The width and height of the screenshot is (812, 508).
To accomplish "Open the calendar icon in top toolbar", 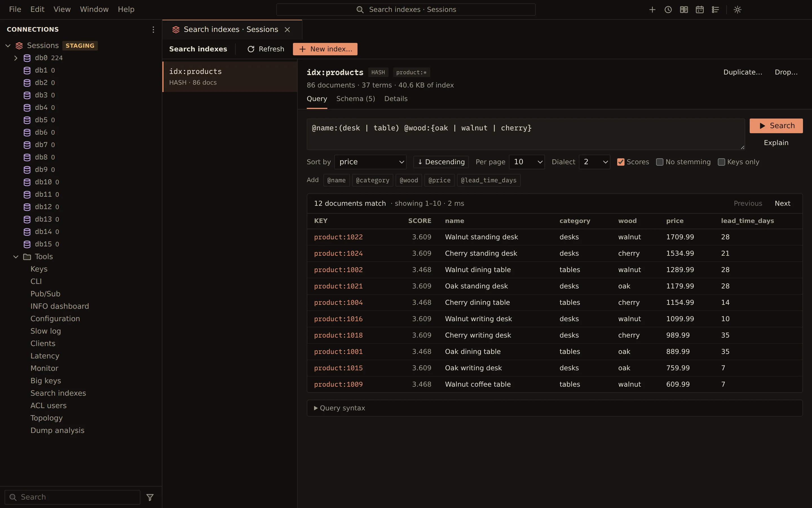I will [x=700, y=10].
